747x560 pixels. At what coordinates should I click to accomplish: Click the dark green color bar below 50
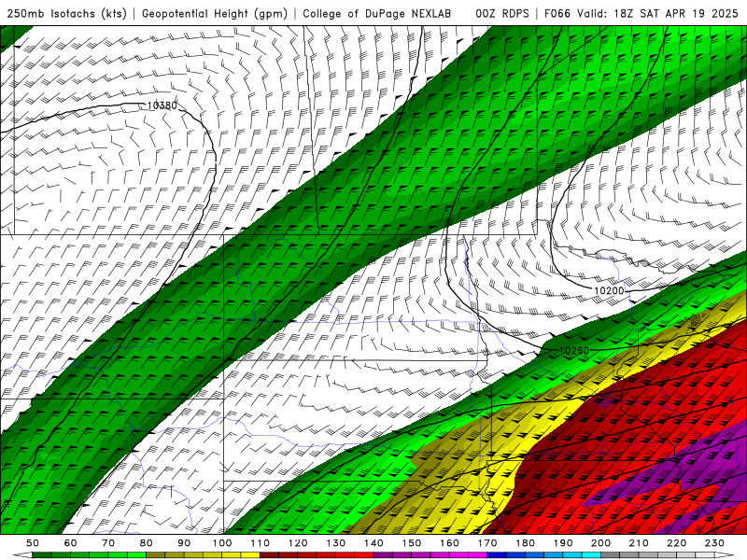click(x=42, y=555)
